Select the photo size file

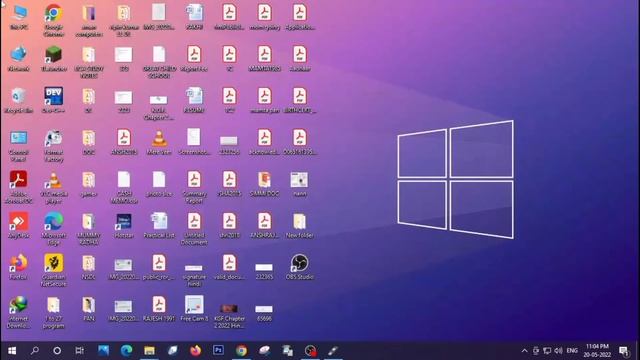(x=159, y=184)
